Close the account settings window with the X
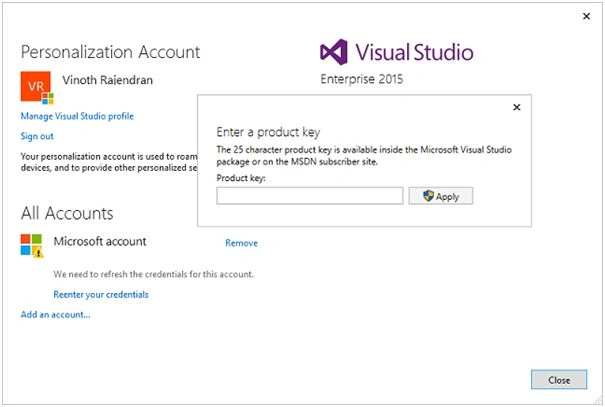 point(586,16)
